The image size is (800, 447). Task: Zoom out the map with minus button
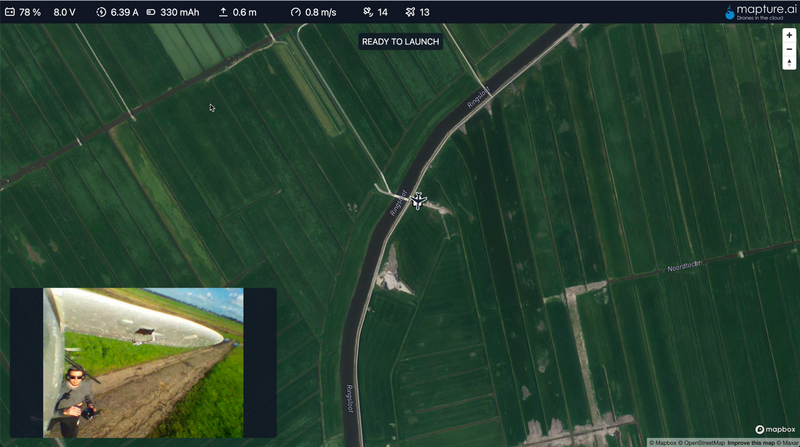point(789,48)
